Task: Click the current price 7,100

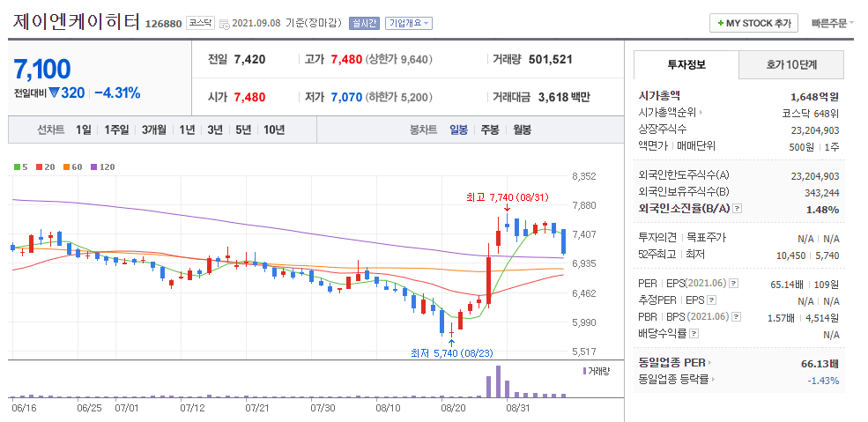Action: 42,69
